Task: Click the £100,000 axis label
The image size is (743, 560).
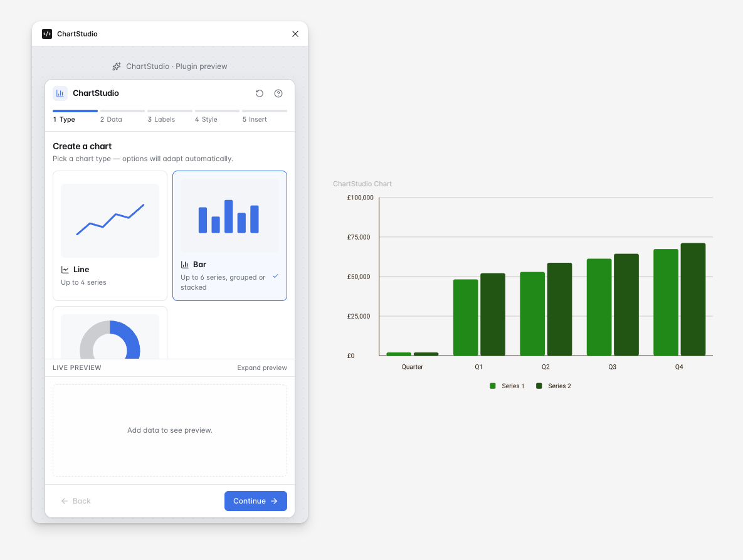Action: [x=360, y=198]
